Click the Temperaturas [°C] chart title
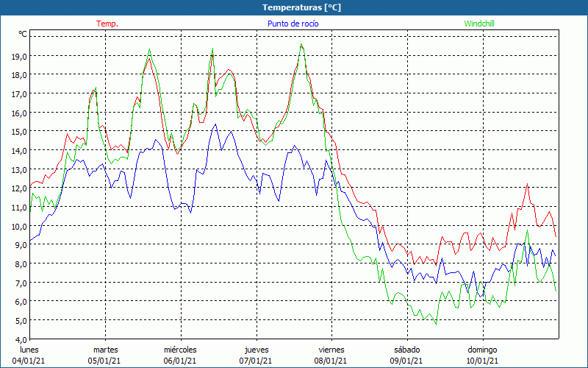The image size is (588, 368). [x=301, y=7]
